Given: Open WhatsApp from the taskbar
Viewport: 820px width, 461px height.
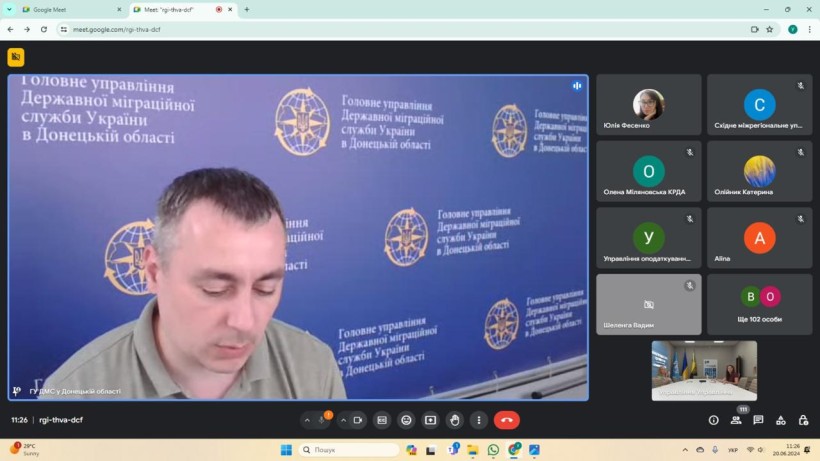Looking at the screenshot, I should [493, 450].
